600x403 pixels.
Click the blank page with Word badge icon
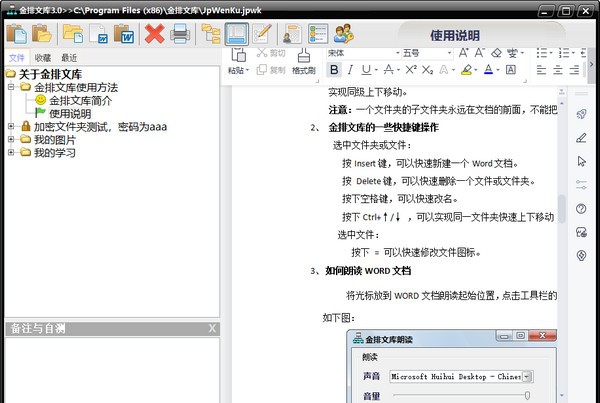click(98, 34)
